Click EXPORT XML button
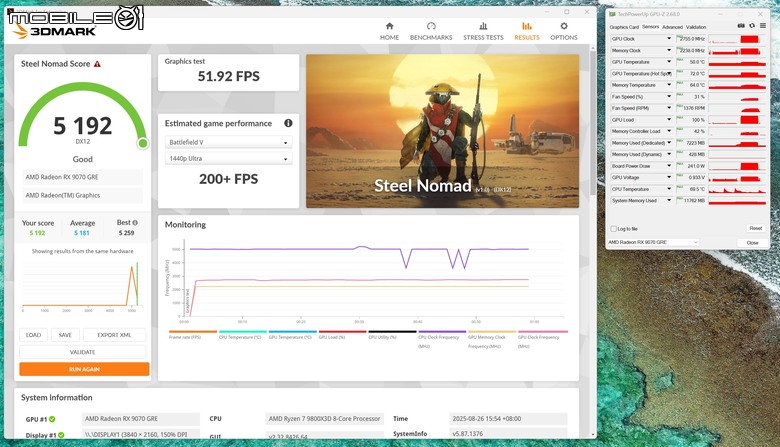Image resolution: width=780 pixels, height=447 pixels. (x=114, y=335)
